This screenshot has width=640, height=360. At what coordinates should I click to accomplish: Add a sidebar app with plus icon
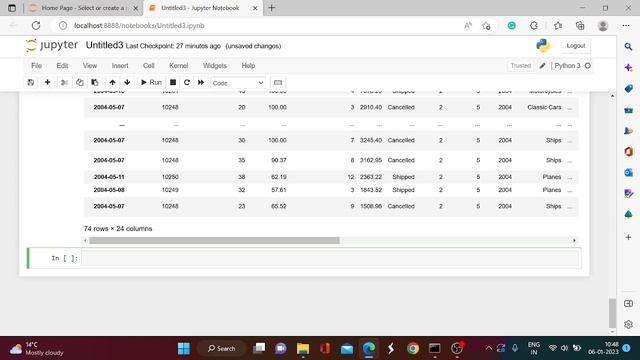pyautogui.click(x=629, y=237)
